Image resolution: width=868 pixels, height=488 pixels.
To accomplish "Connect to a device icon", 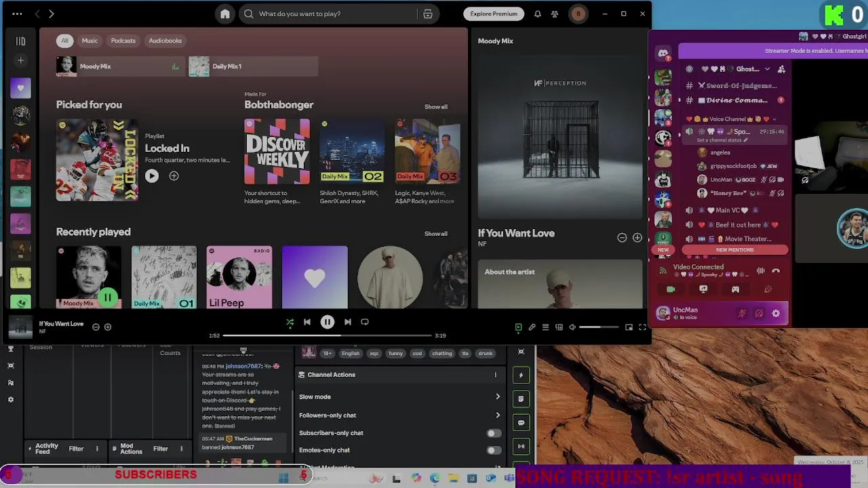I will click(x=559, y=327).
